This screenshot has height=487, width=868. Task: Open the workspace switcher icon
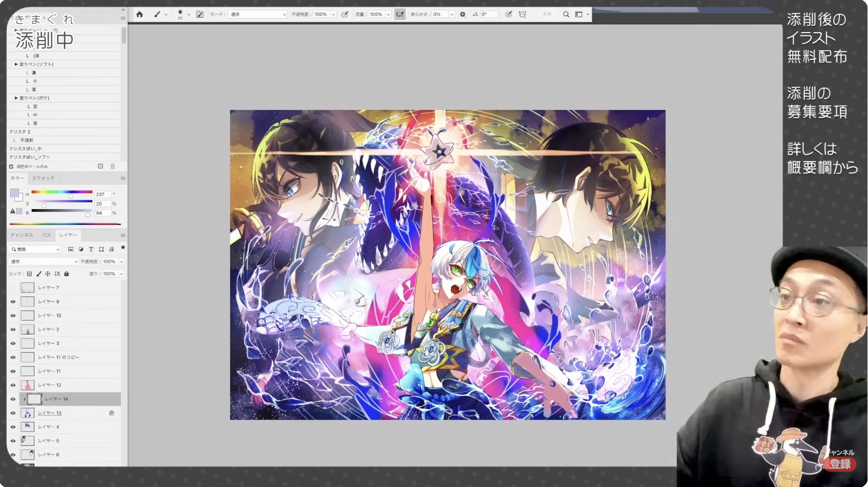pos(579,14)
